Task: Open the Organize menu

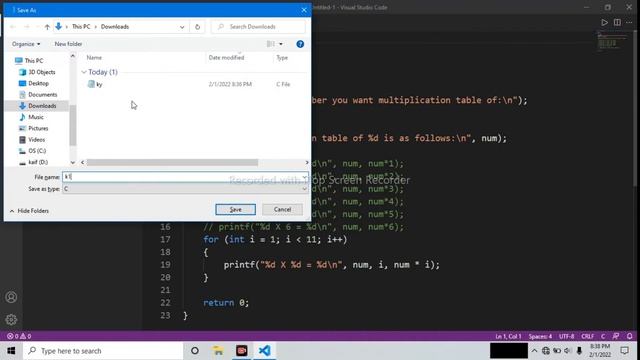Action: click(x=26, y=44)
